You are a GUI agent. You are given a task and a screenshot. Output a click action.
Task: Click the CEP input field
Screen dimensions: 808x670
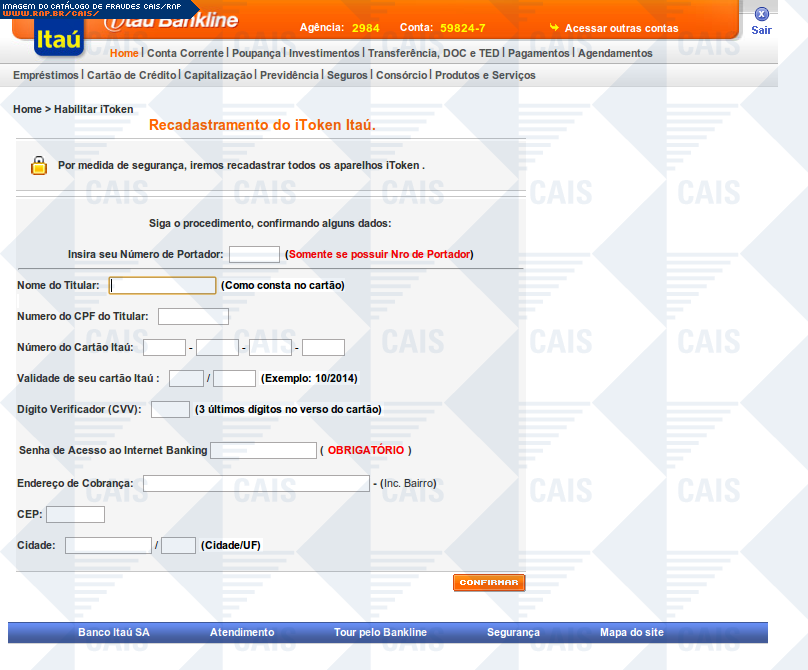click(x=75, y=514)
